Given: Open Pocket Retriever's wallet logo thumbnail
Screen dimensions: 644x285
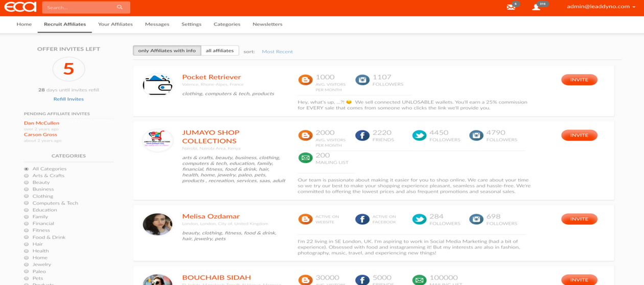Looking at the screenshot, I should tap(157, 85).
